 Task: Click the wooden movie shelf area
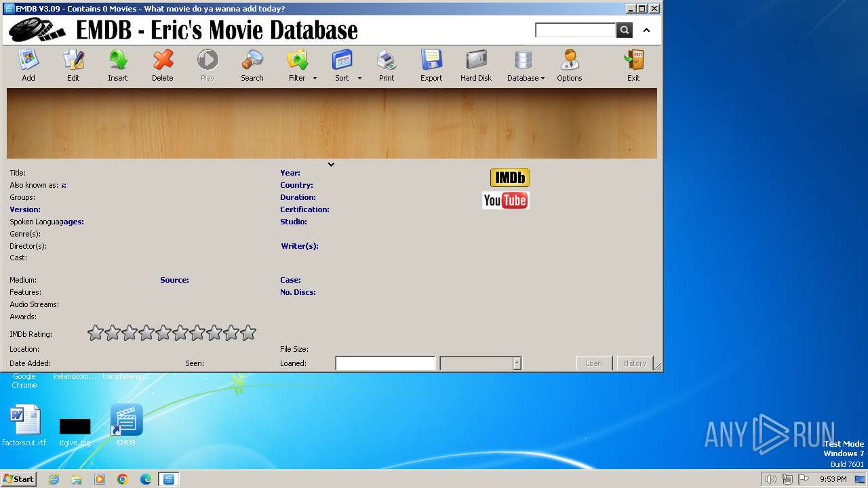tap(332, 123)
